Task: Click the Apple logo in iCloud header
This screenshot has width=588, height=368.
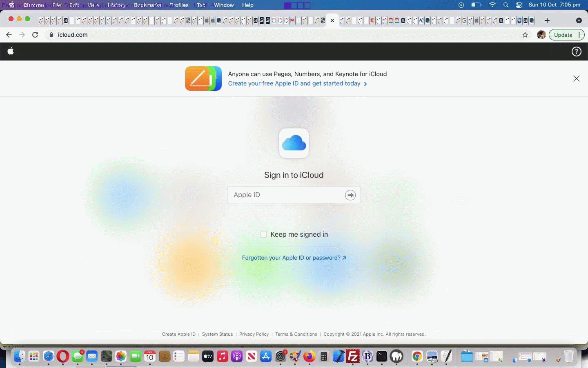Action: click(11, 51)
